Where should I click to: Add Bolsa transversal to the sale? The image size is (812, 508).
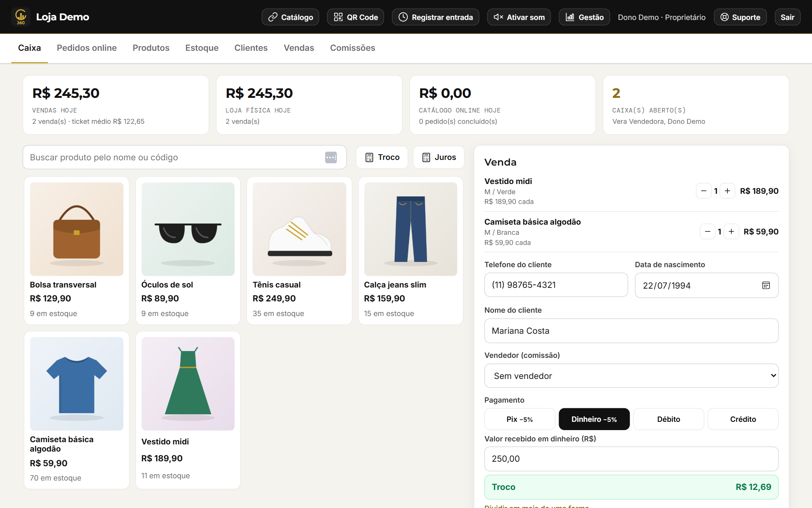pyautogui.click(x=77, y=251)
